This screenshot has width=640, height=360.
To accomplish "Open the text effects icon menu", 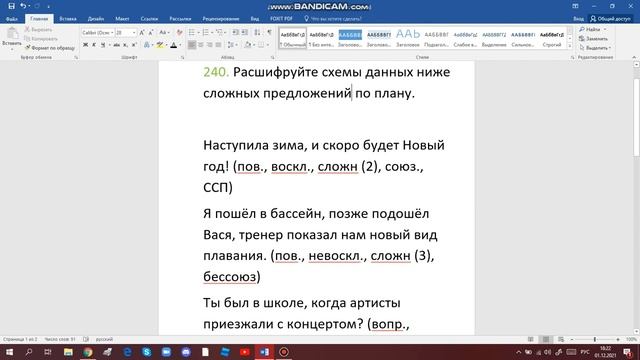I will click(147, 45).
